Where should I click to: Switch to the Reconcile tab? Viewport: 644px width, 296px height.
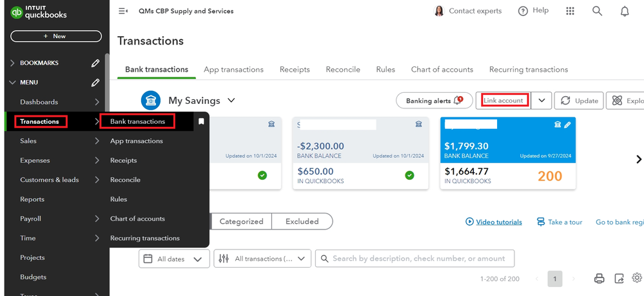pos(342,70)
